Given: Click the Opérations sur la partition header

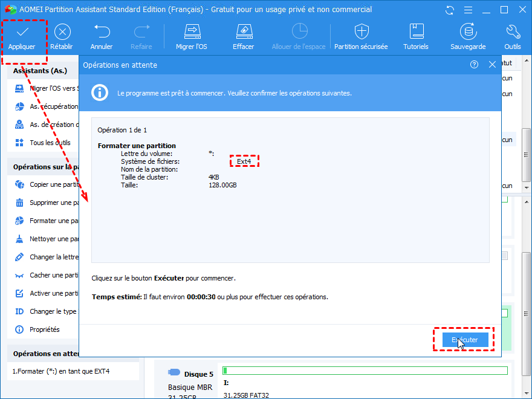Looking at the screenshot, I should (46, 167).
